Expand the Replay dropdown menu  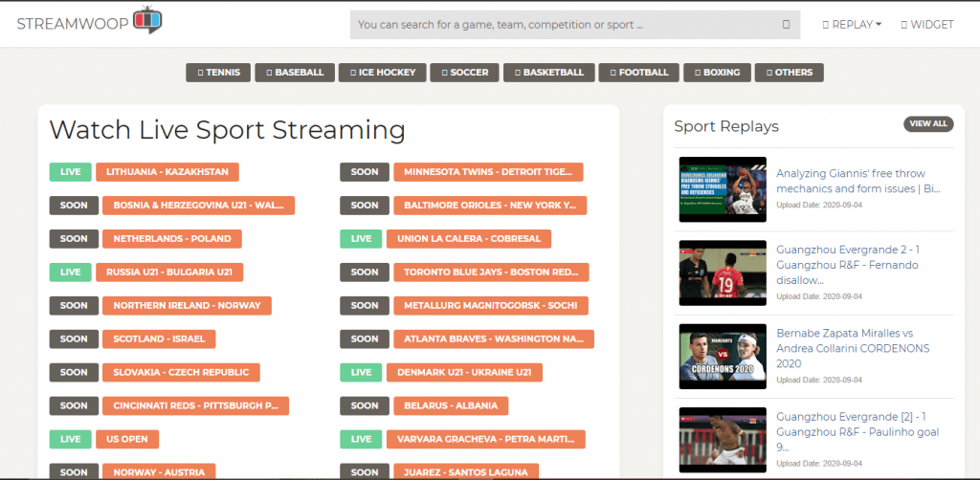click(852, 25)
